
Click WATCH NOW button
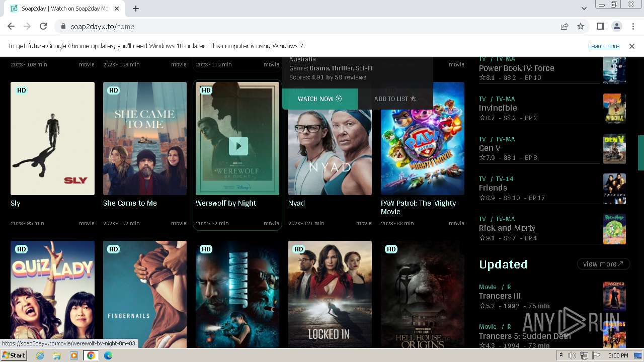point(319,99)
